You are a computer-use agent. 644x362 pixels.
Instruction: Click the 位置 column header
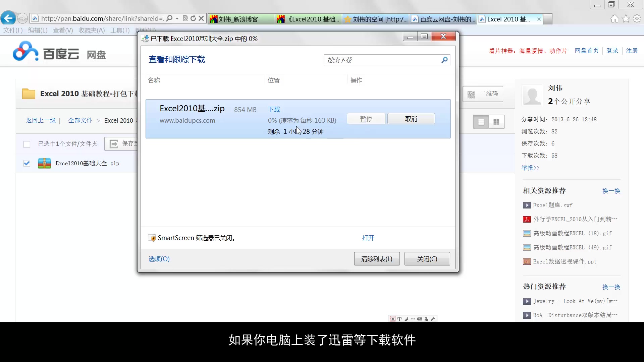coord(274,80)
